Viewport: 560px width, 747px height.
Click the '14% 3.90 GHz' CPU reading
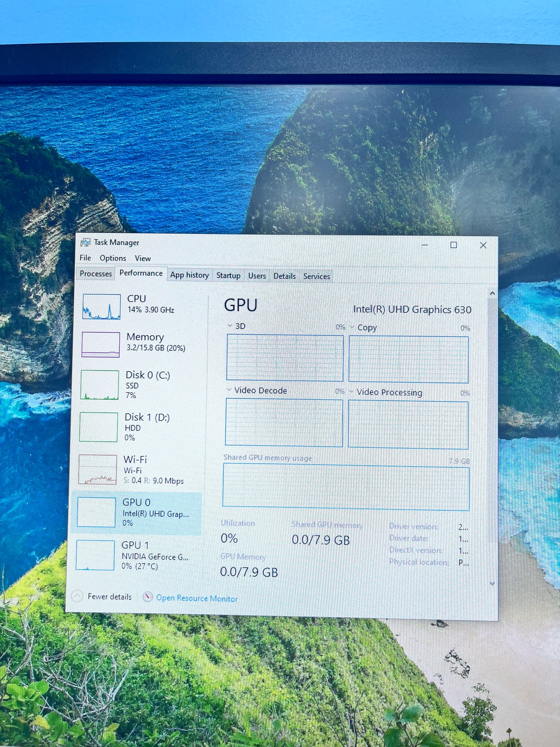tap(151, 310)
